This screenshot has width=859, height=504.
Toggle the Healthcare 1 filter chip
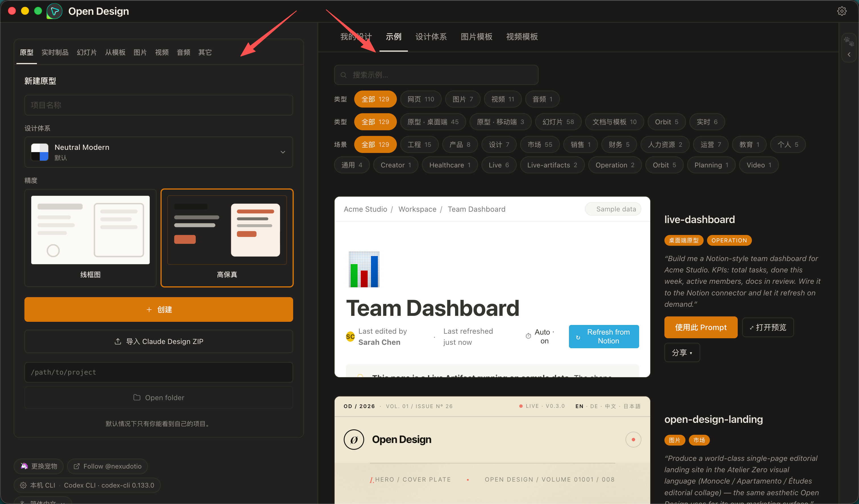pyautogui.click(x=450, y=165)
